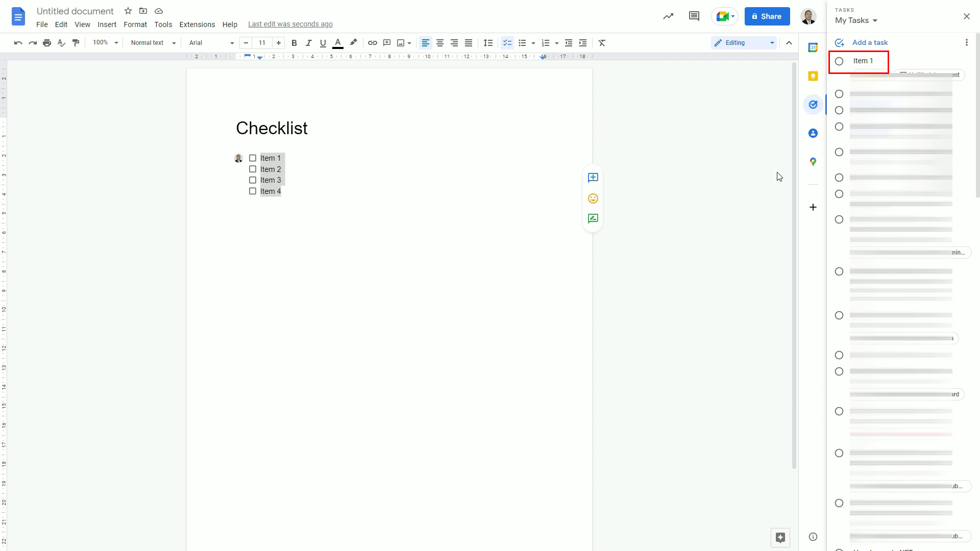Check the Item 1 checkbox in the document
The height and width of the screenshot is (551, 980).
coord(252,158)
